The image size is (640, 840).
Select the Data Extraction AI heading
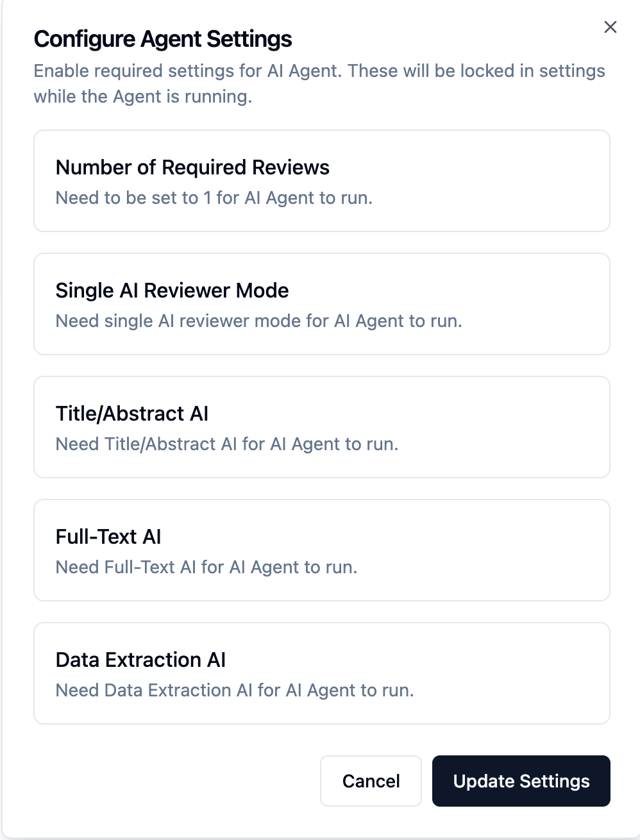[140, 660]
